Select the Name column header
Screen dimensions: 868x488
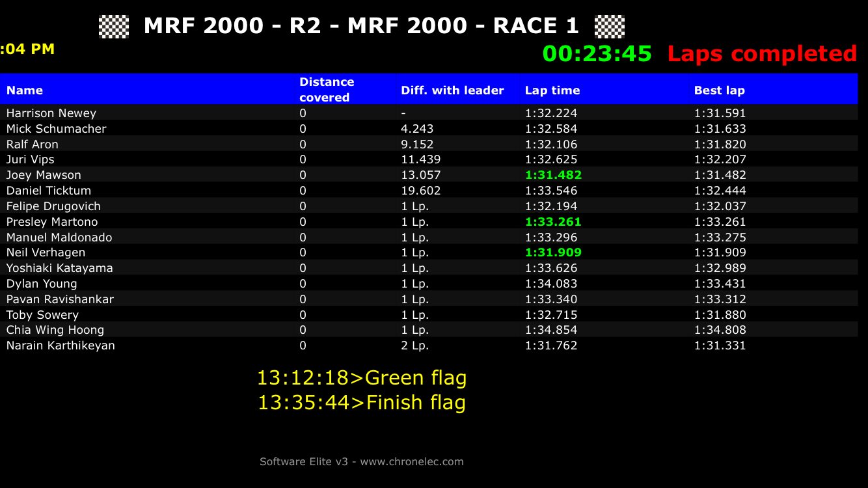pos(25,90)
